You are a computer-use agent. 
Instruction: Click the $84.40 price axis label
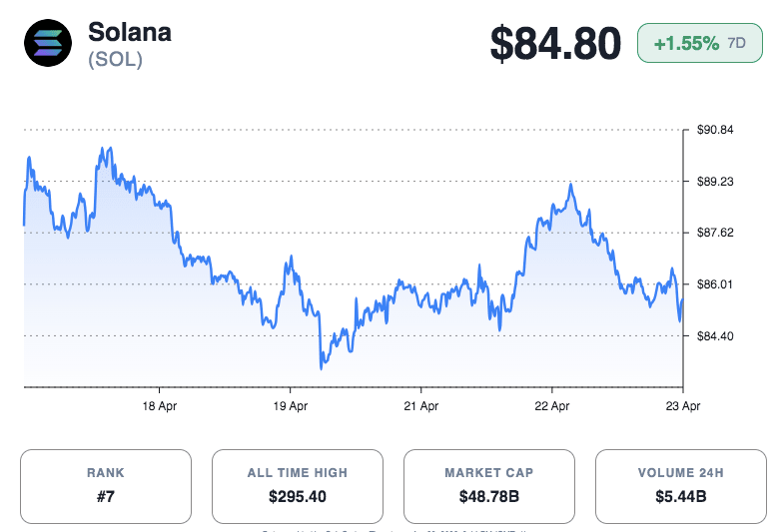[715, 336]
